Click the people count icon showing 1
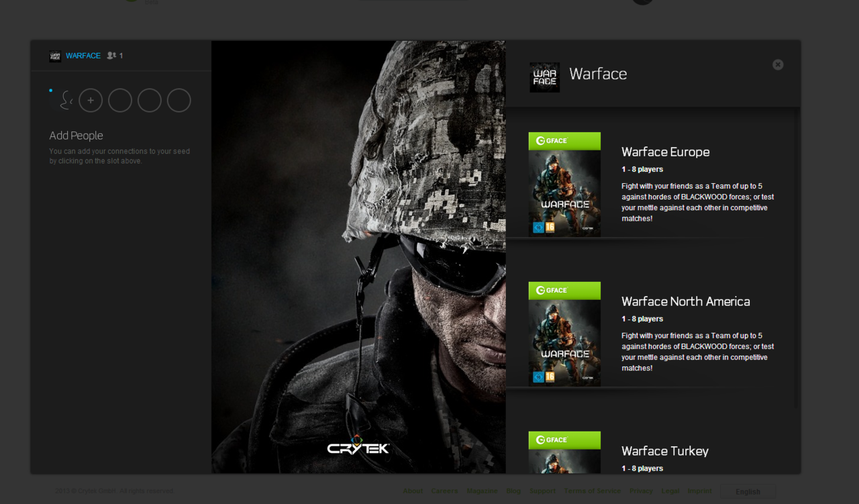This screenshot has width=859, height=504. 111,56
